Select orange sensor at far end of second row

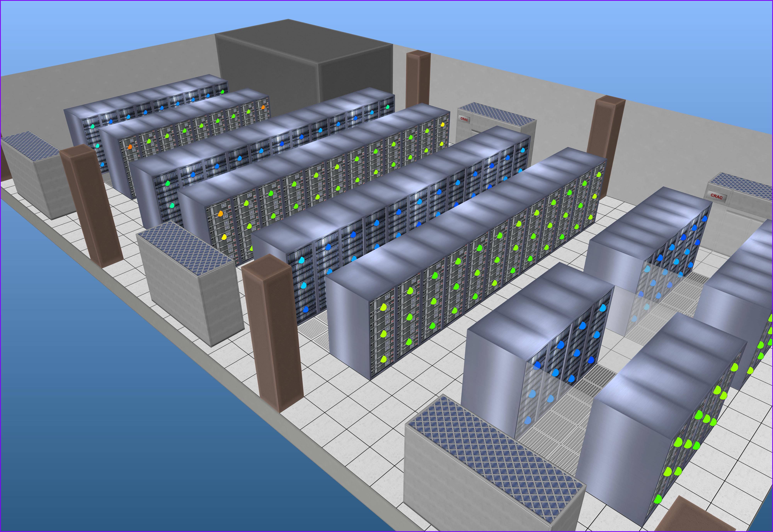click(x=263, y=107)
